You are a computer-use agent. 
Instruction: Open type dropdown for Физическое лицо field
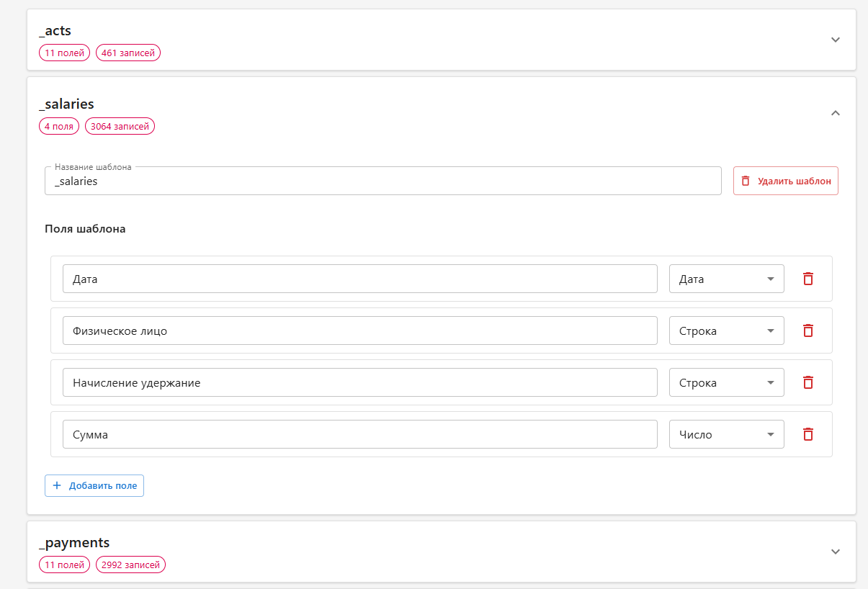coord(727,331)
